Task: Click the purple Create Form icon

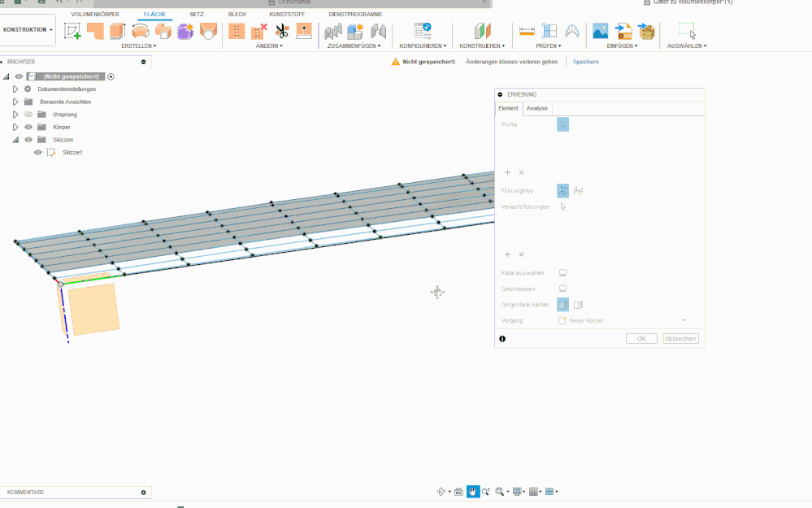Action: (x=185, y=31)
